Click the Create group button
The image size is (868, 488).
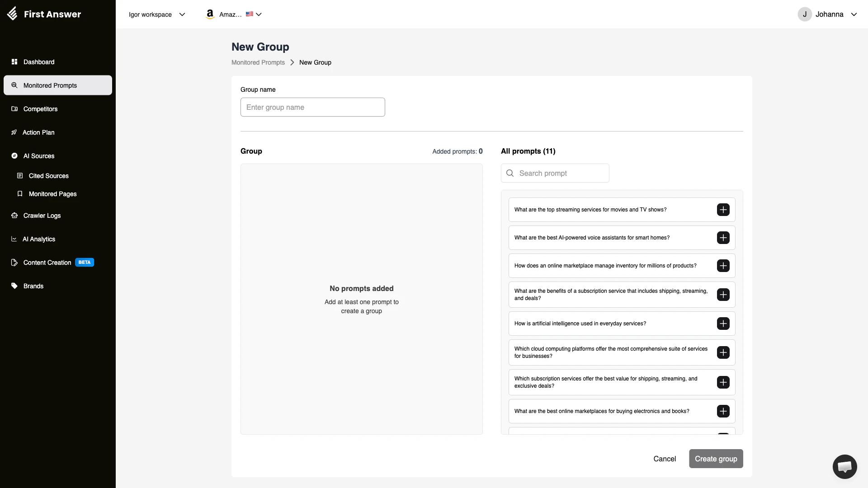point(716,459)
